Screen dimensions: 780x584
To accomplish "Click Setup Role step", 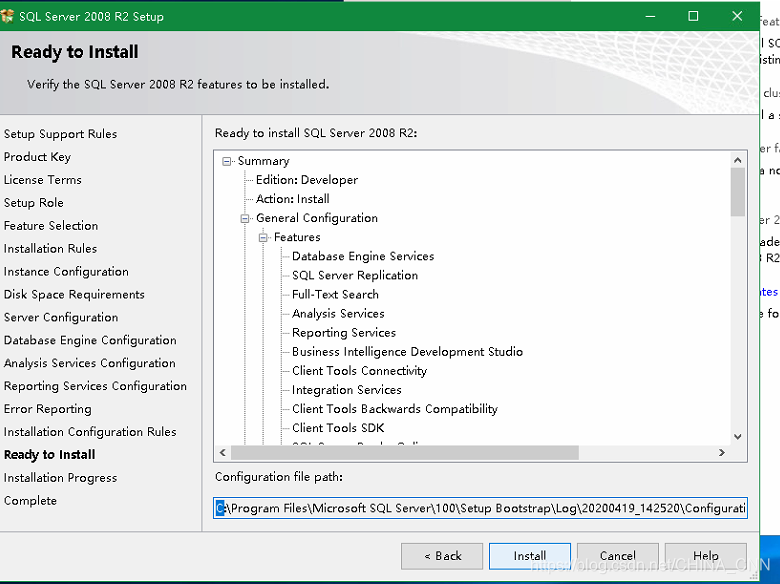I will [34, 203].
